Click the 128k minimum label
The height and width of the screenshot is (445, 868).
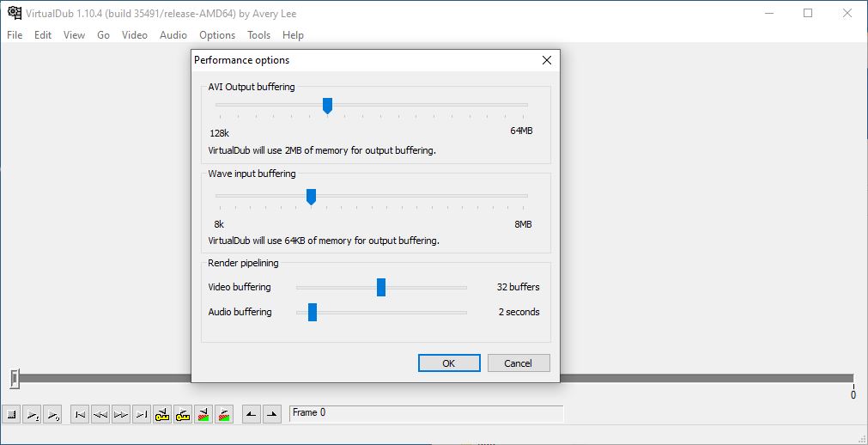[220, 133]
